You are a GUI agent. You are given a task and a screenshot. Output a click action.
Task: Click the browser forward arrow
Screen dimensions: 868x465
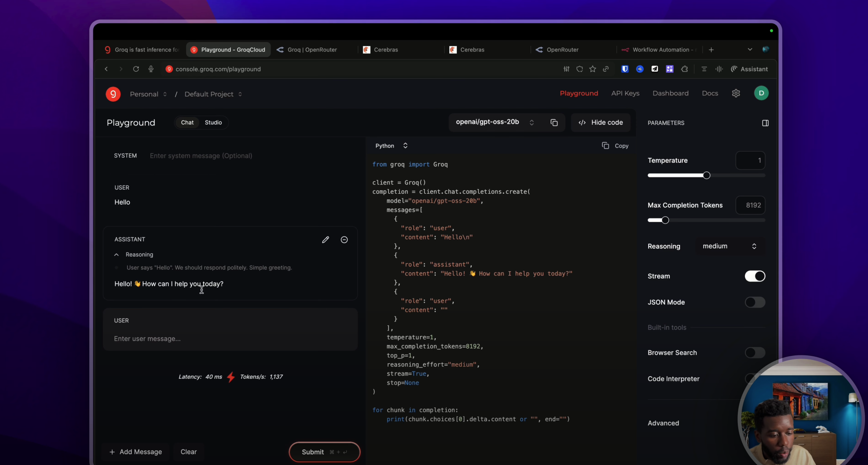(x=121, y=69)
